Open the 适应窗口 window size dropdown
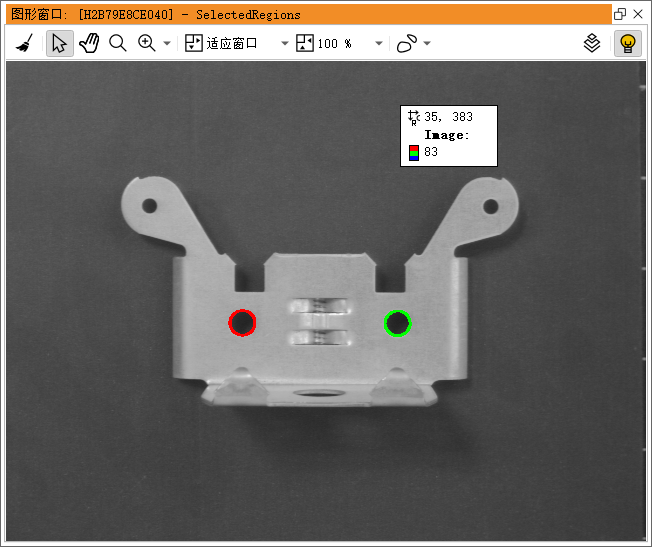652x547 pixels. [285, 43]
